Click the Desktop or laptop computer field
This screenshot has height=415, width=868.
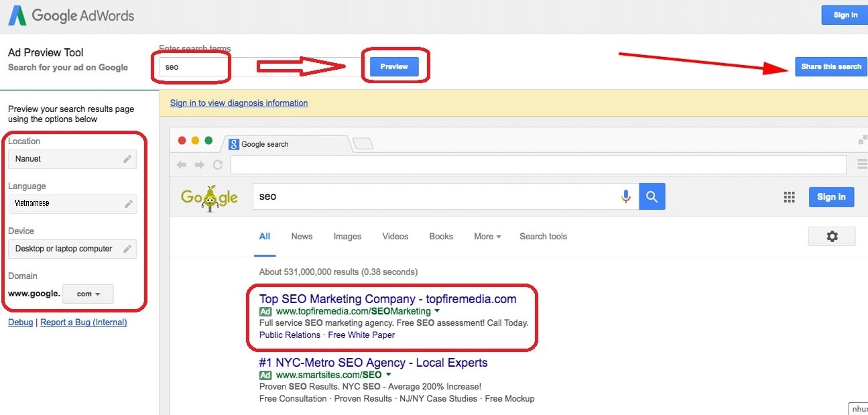[x=72, y=249]
